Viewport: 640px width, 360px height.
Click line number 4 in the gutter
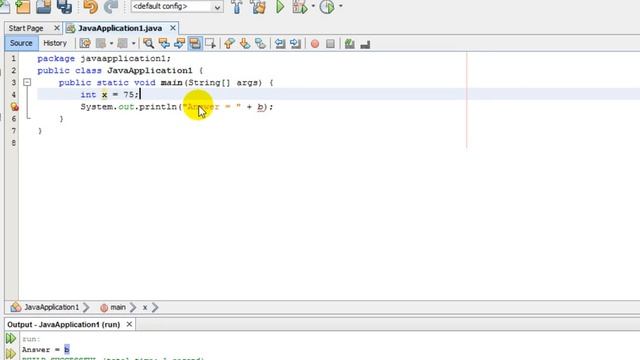pyautogui.click(x=13, y=95)
